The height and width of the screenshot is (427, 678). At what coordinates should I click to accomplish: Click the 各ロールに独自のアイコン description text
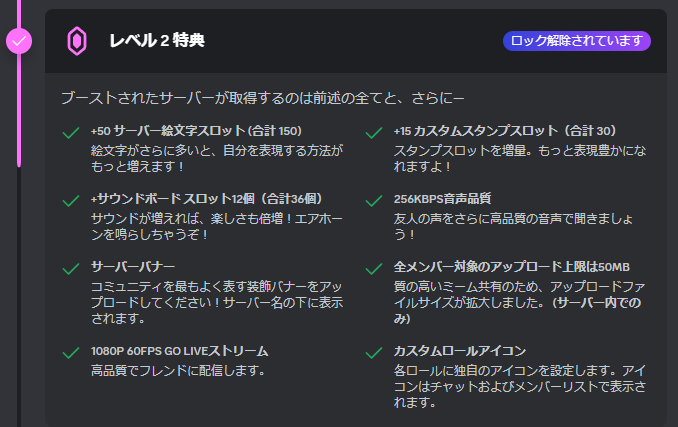[520, 386]
